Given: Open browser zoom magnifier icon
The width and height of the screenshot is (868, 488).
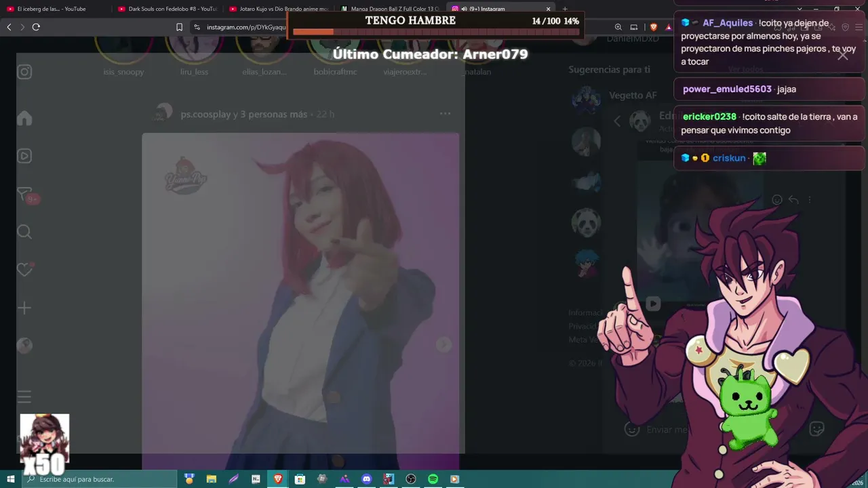Looking at the screenshot, I should [618, 27].
